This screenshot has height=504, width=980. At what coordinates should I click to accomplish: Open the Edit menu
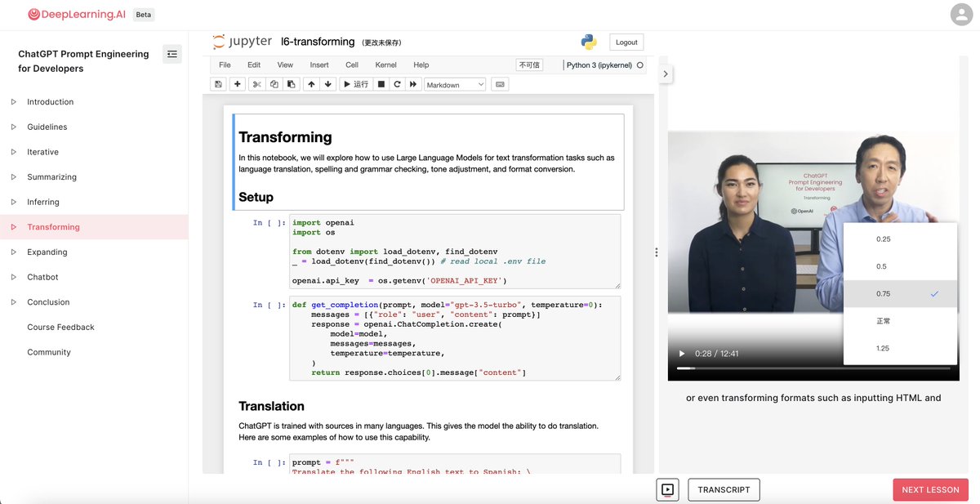254,65
